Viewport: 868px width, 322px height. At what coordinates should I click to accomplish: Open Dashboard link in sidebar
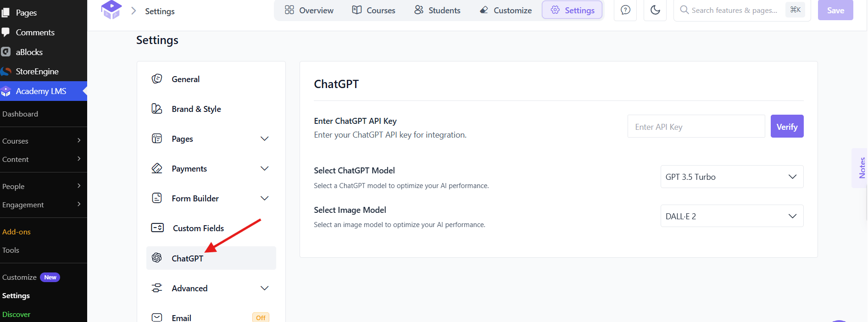click(x=20, y=114)
